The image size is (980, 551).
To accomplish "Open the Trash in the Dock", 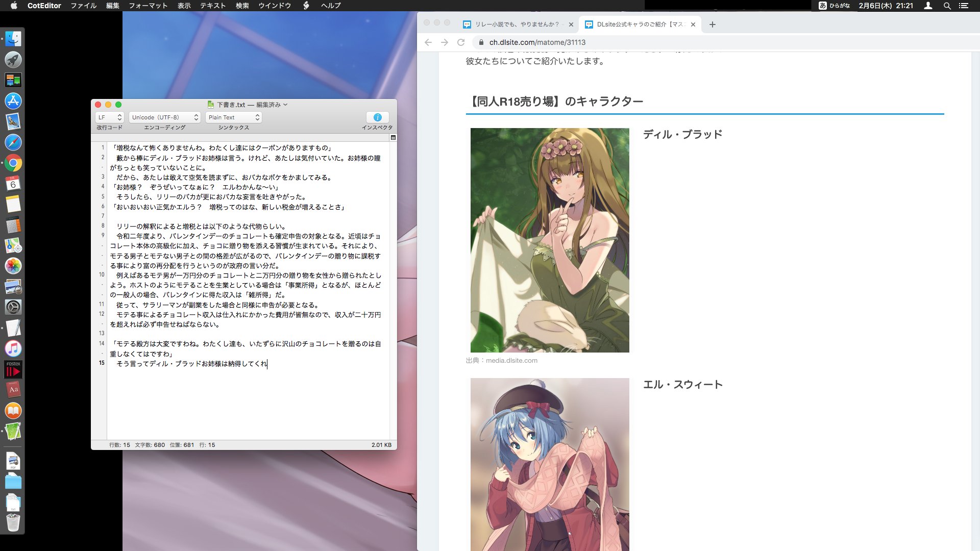I will tap(13, 523).
